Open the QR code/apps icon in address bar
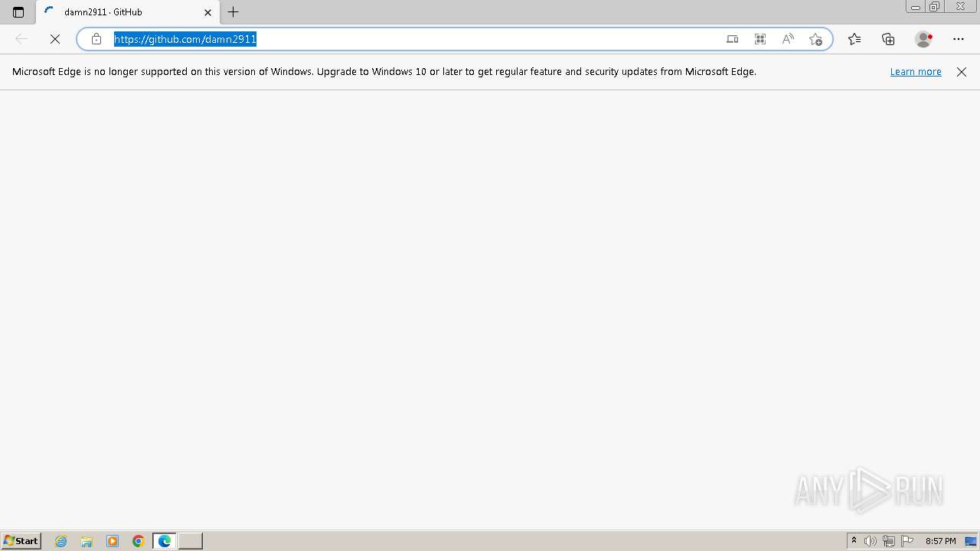Viewport: 980px width, 551px height. click(x=760, y=39)
